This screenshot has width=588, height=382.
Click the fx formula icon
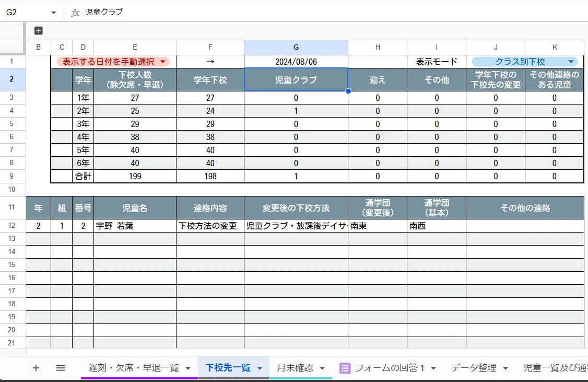click(x=75, y=13)
